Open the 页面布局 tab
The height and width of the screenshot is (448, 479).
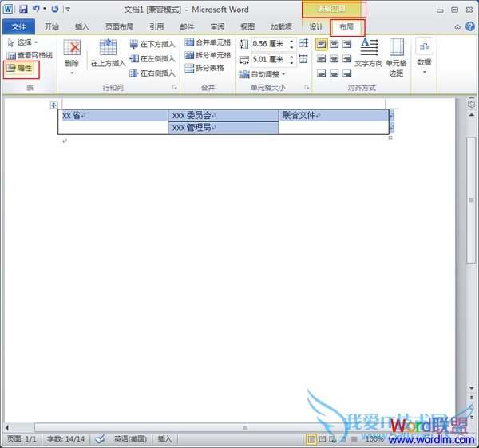pyautogui.click(x=119, y=27)
